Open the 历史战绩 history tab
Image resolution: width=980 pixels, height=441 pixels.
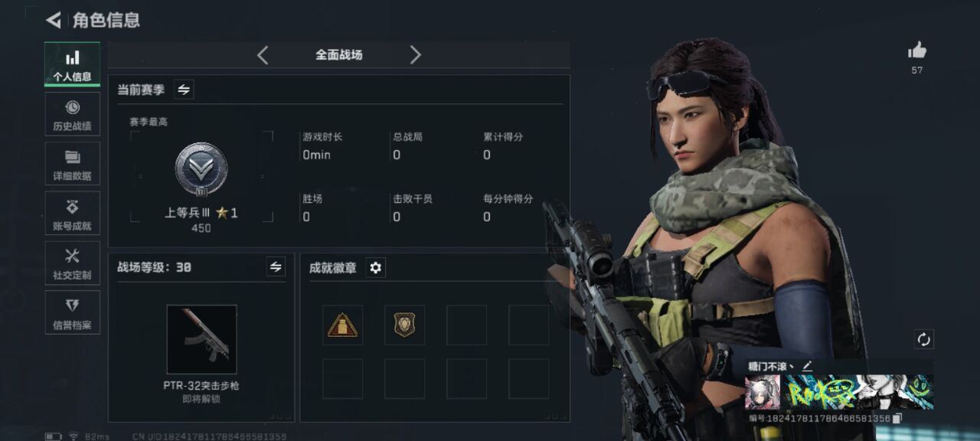pos(72,114)
